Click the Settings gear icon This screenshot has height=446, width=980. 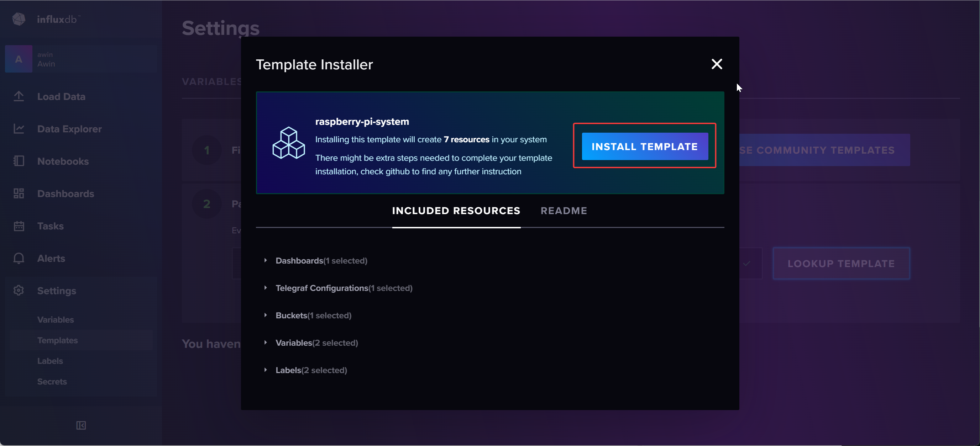(x=19, y=291)
